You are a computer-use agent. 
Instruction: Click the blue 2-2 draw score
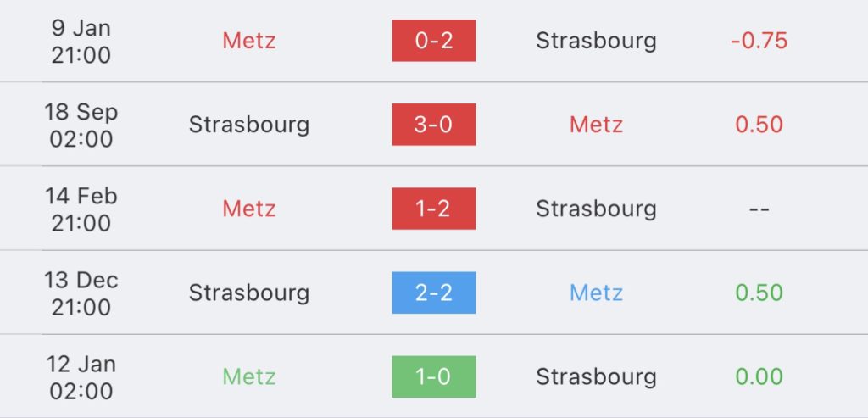pos(433,293)
